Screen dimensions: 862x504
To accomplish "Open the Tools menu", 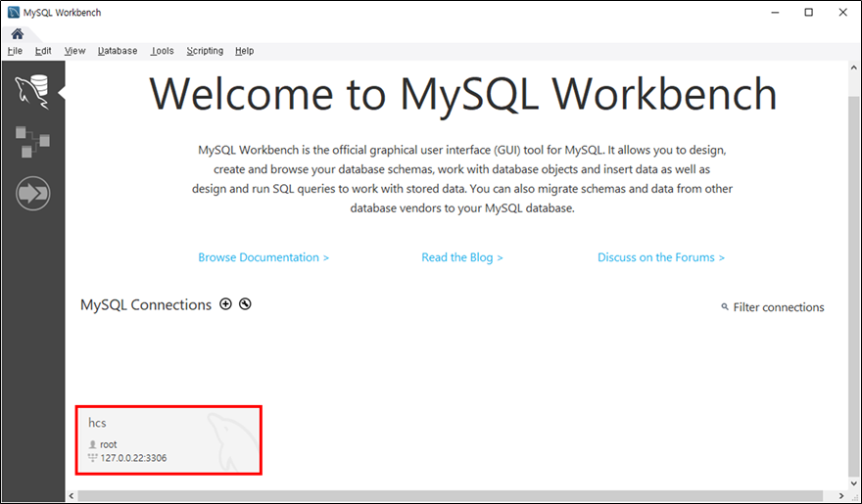I will pos(163,51).
